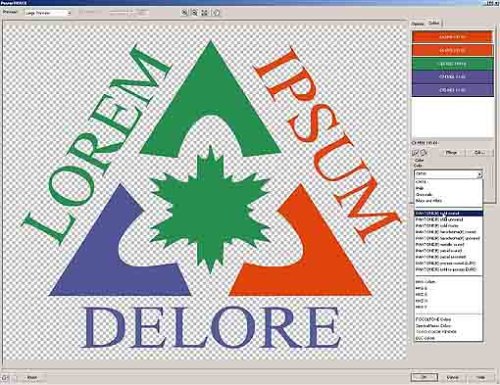Select HKS Colors entry in list
This screenshot has height=385, width=500.
click(x=448, y=282)
